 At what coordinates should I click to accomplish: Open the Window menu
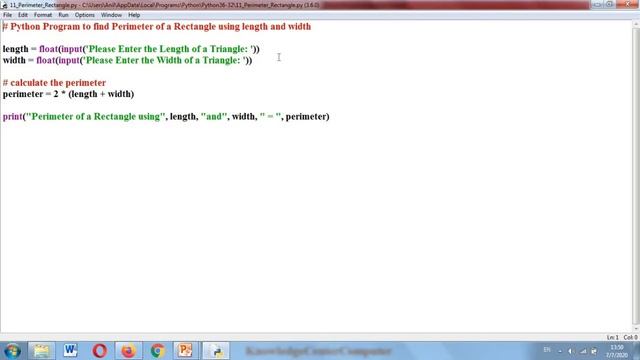[x=111, y=15]
